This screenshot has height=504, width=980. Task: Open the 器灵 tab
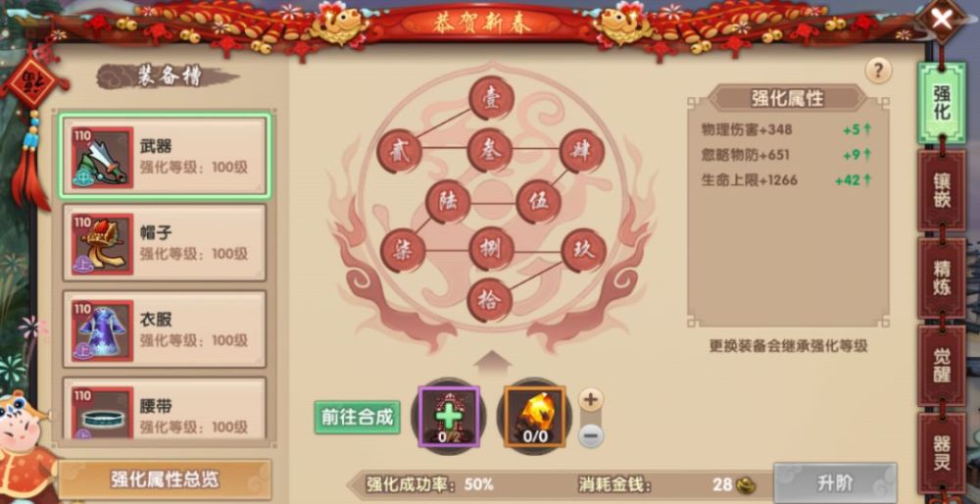pyautogui.click(x=941, y=453)
